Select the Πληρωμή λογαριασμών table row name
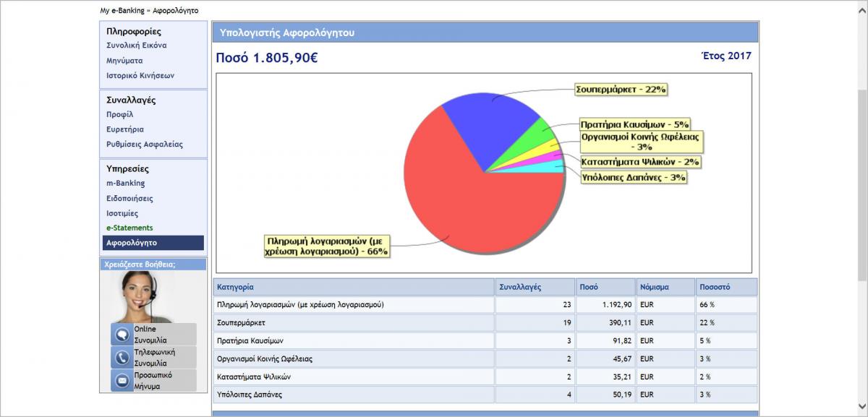Image resolution: width=868 pixels, height=417 pixels. [300, 305]
